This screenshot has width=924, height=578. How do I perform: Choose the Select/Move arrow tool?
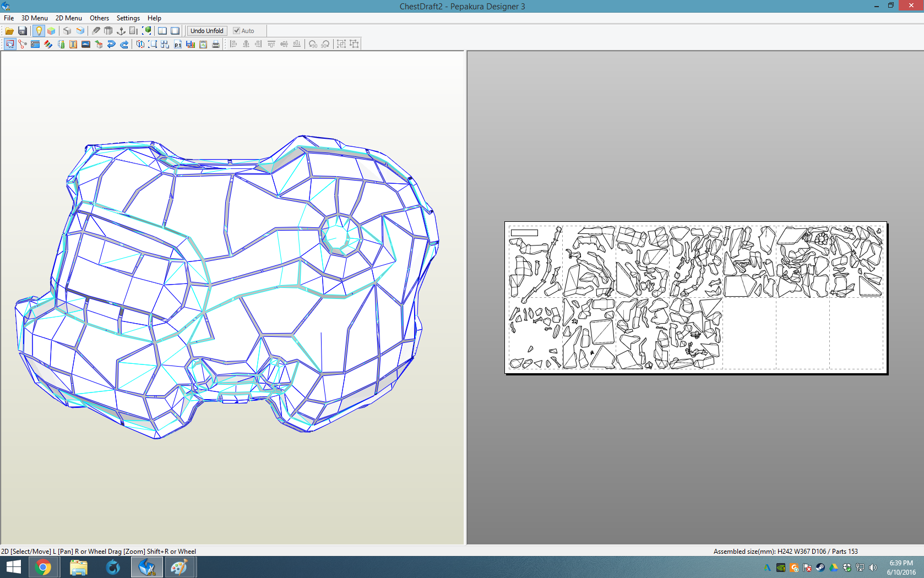point(10,44)
